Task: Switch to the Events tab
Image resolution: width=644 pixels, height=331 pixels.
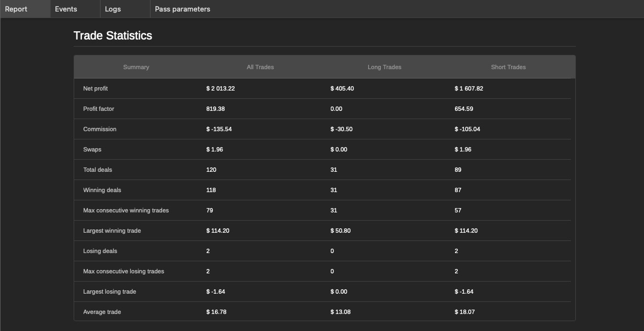Action: point(75,9)
